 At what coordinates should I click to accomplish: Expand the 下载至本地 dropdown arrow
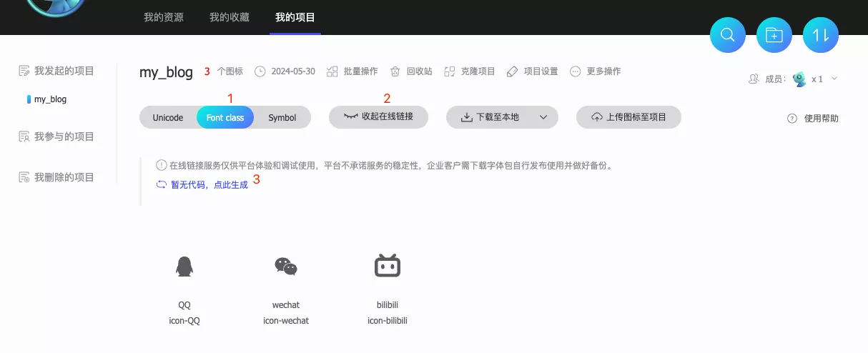coord(543,117)
